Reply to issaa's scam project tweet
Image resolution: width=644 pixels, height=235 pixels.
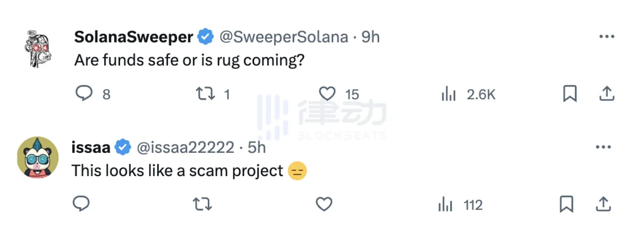click(x=81, y=204)
